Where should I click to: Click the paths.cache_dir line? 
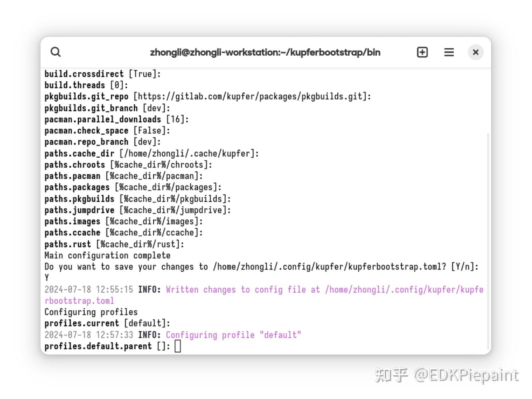(152, 153)
